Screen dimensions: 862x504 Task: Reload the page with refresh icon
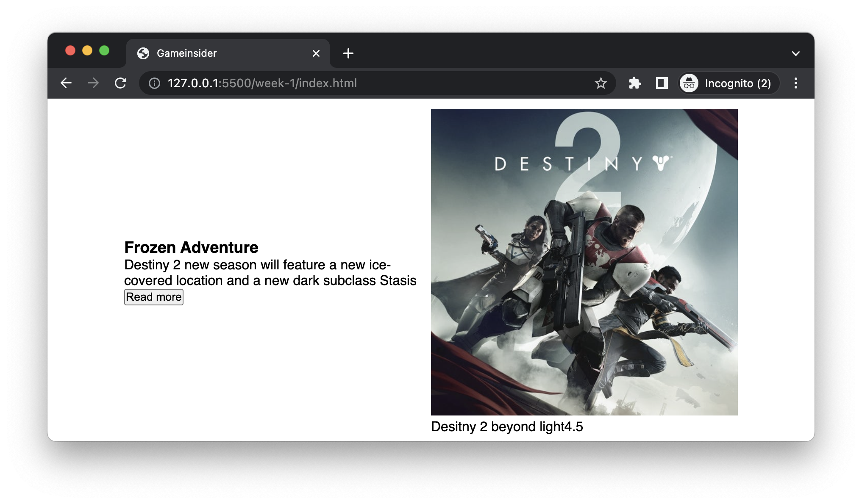click(121, 83)
